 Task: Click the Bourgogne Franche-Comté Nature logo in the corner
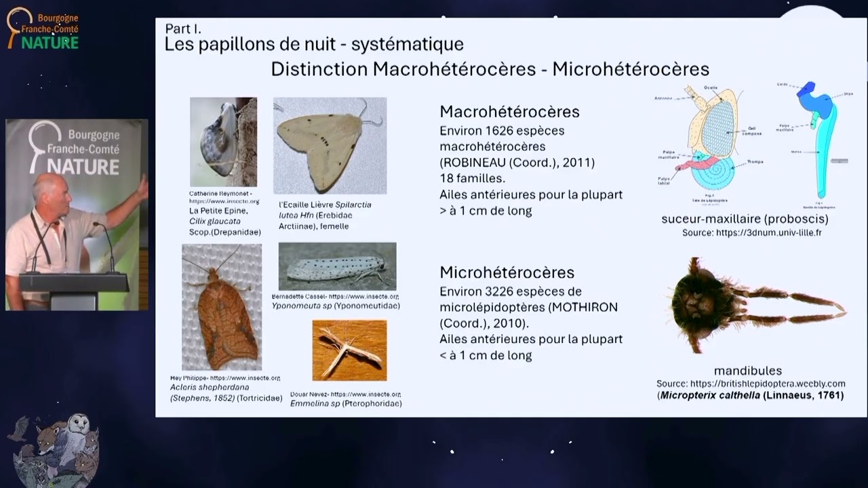point(43,28)
